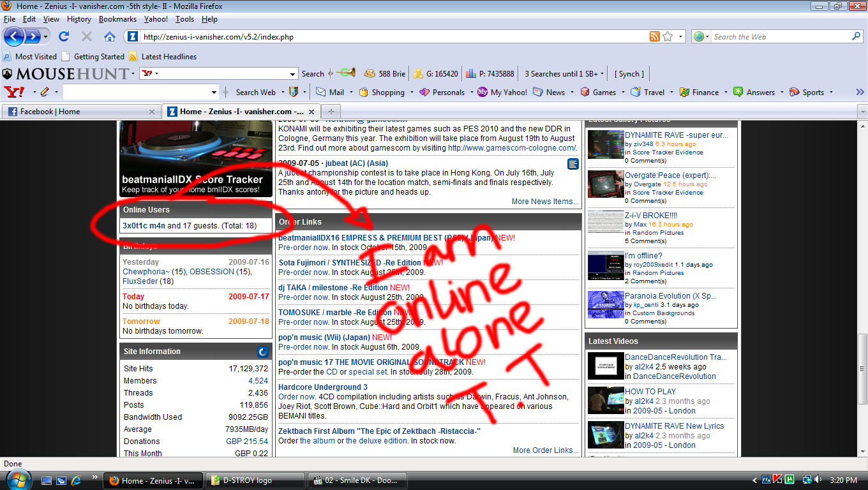
Task: Open Yahoo Sports toolbar button
Action: [806, 92]
